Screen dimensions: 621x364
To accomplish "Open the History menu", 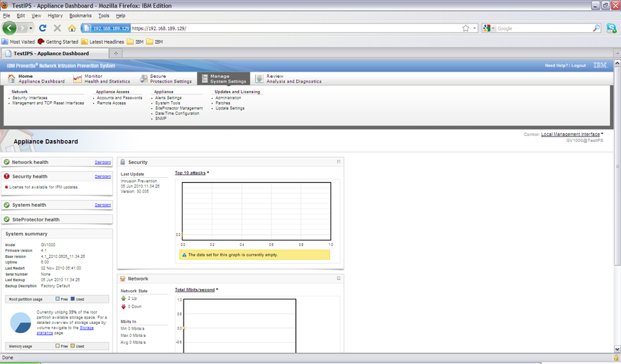I will (55, 15).
